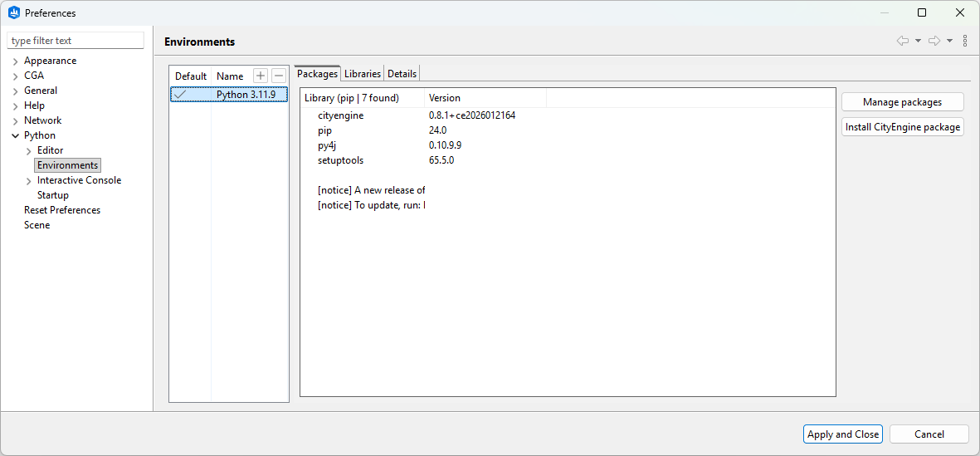The height and width of the screenshot is (456, 980).
Task: Select Startup tree item
Action: pyautogui.click(x=53, y=195)
